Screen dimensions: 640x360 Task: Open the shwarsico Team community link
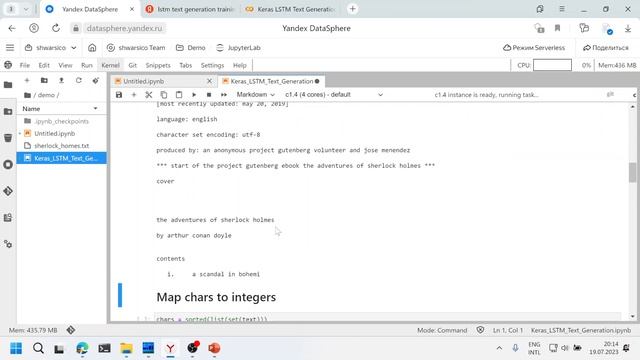tap(136, 48)
